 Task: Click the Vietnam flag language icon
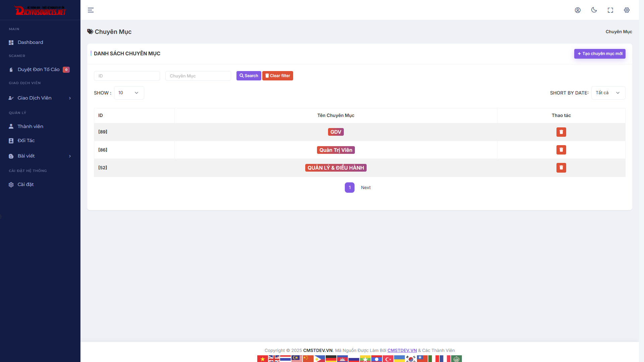263,359
